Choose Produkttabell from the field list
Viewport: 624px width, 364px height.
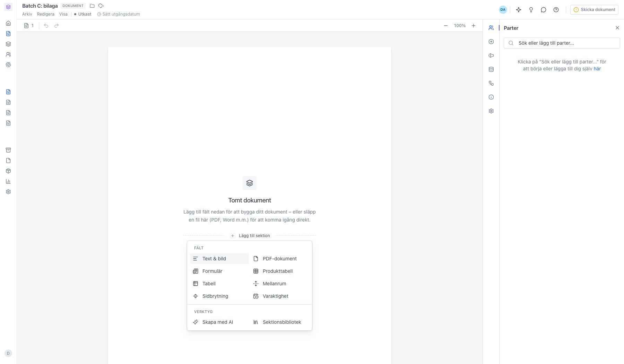click(280, 271)
